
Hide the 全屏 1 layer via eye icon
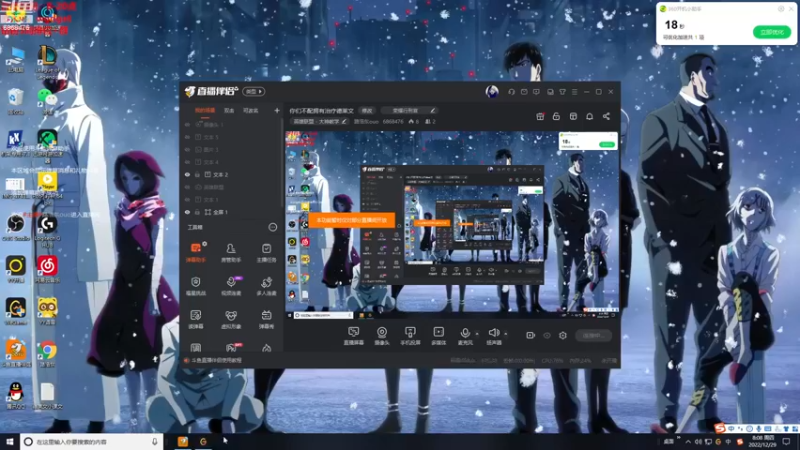[x=187, y=212]
